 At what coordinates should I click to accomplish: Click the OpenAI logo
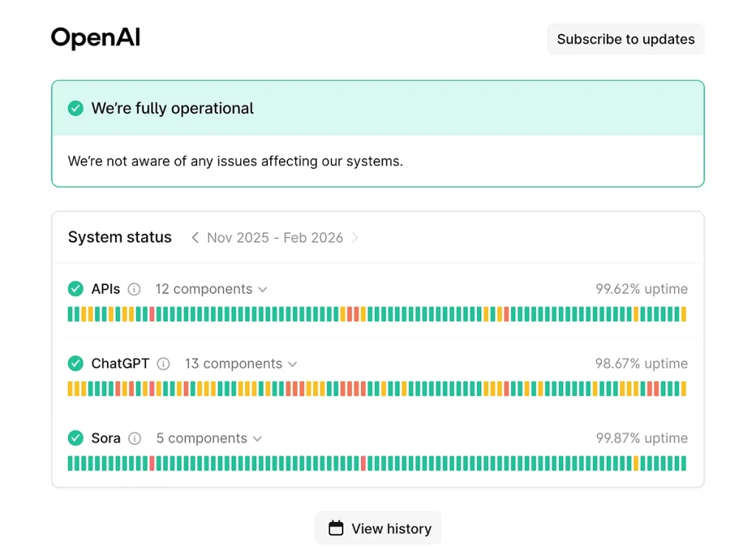click(95, 38)
